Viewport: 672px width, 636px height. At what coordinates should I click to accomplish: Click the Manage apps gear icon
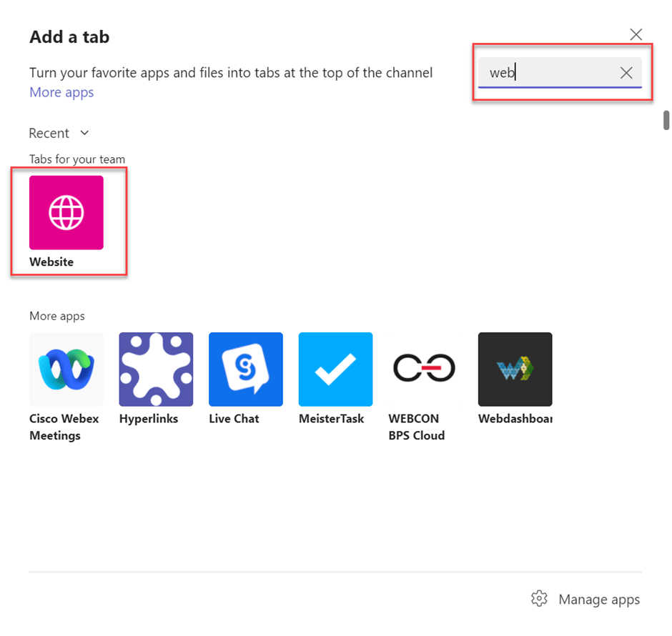tap(540, 599)
